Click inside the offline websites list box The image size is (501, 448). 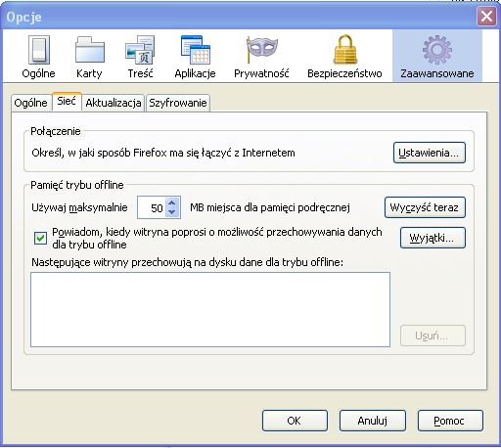point(210,310)
